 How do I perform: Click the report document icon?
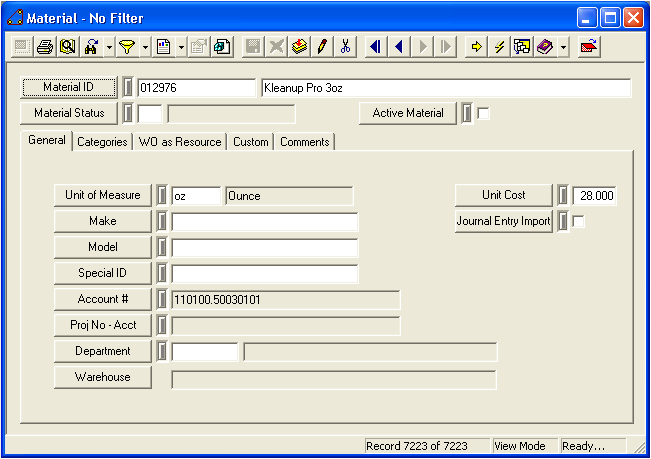[163, 47]
